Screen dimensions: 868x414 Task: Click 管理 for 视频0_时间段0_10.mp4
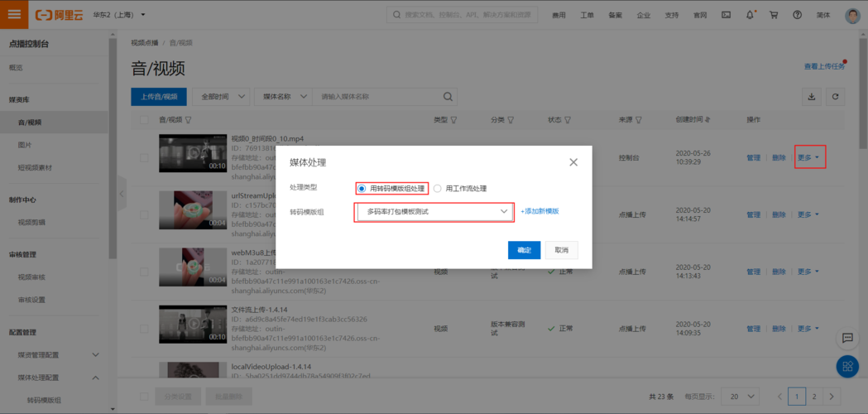point(754,157)
